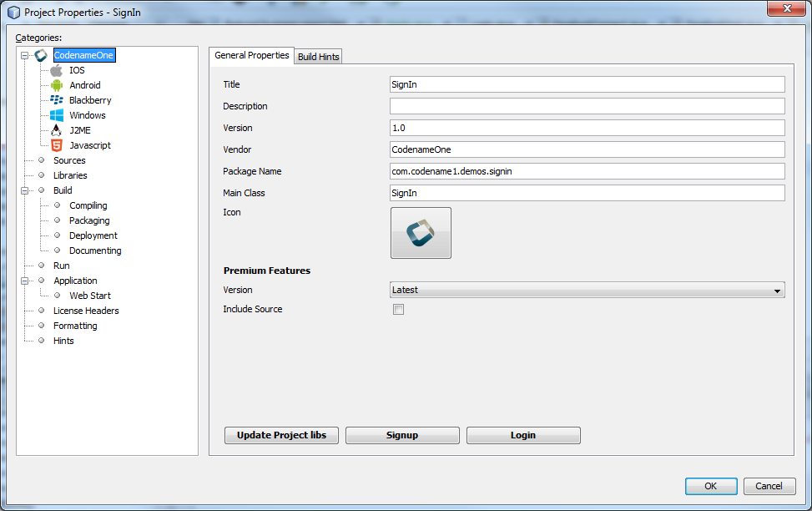Screen dimensions: 812x511
Task: Collapse the Build tree node
Action: (x=24, y=190)
